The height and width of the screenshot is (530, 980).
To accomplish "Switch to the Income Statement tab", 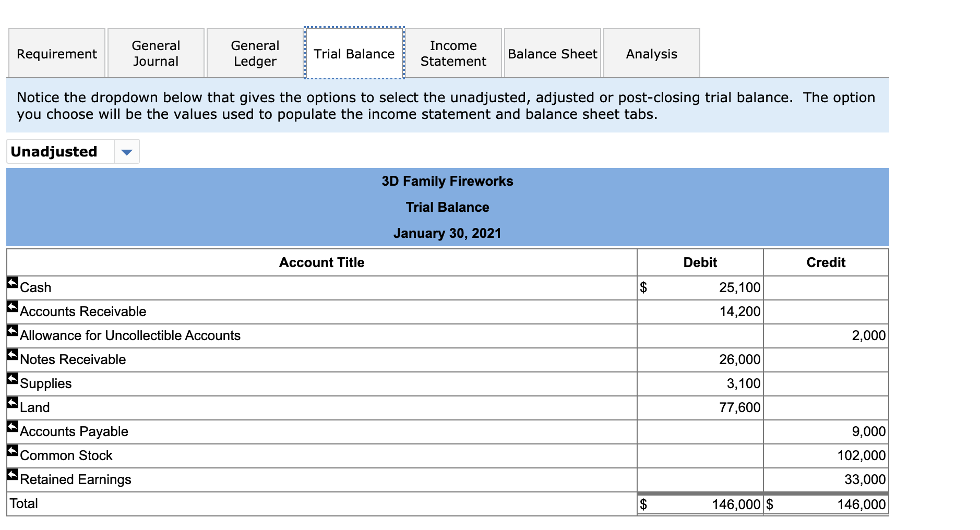I will [x=453, y=53].
